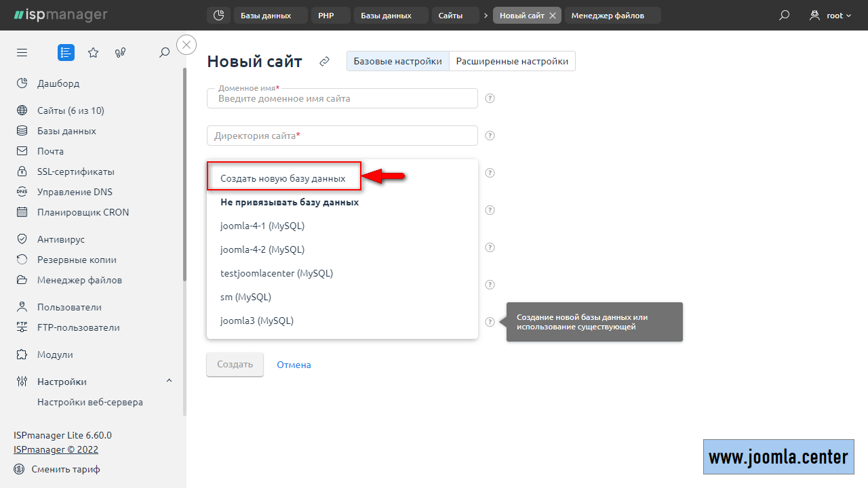Click the Отмена link
Image resolution: width=868 pixels, height=488 pixels.
(294, 365)
